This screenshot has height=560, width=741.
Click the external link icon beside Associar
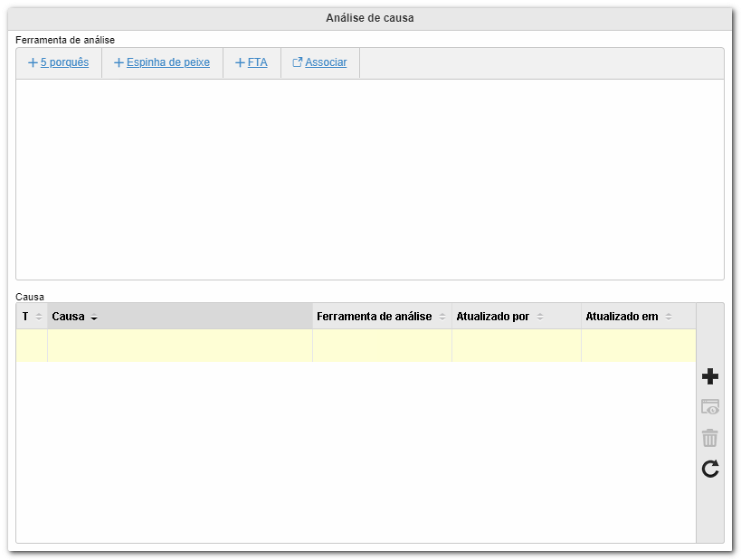tap(298, 62)
